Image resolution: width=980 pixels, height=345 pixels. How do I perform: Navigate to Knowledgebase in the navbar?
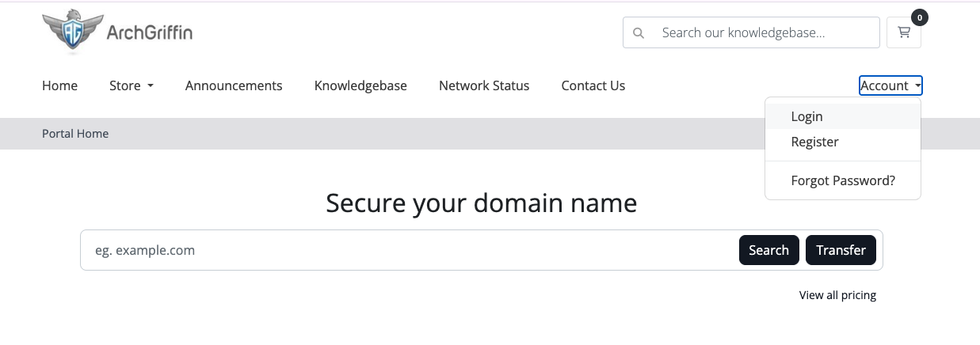click(x=360, y=85)
